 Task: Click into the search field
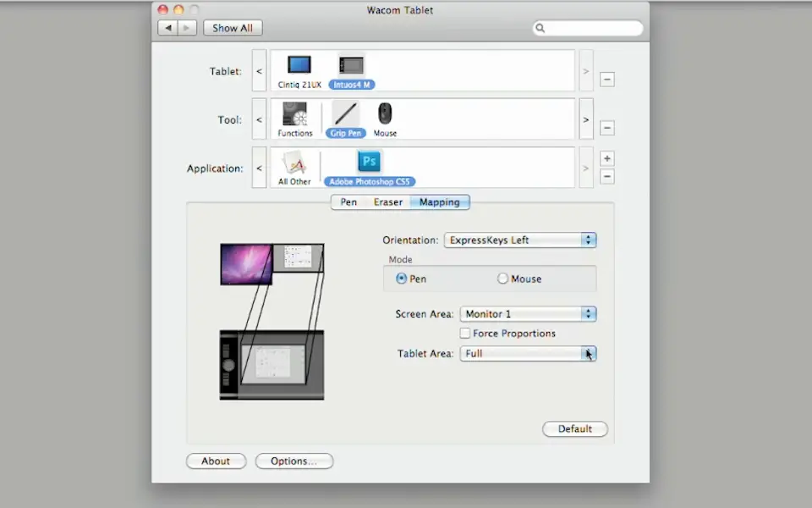click(x=588, y=28)
